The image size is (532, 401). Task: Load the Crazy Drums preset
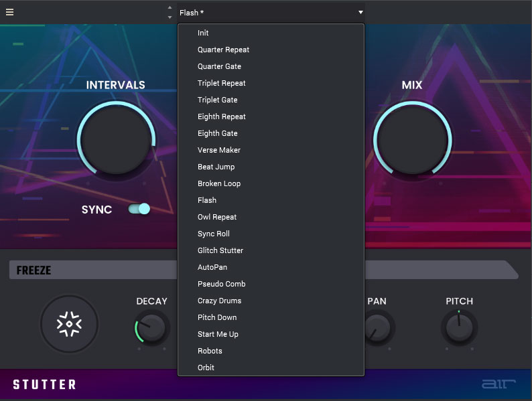point(271,301)
